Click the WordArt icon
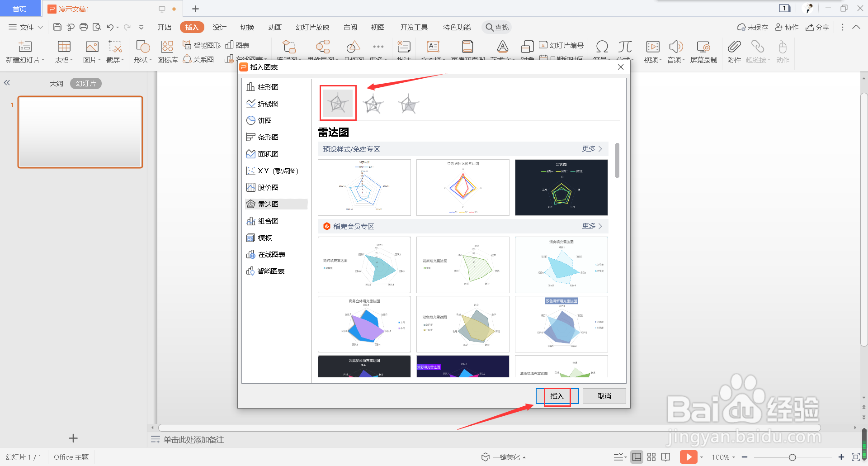868x466 pixels. point(502,47)
